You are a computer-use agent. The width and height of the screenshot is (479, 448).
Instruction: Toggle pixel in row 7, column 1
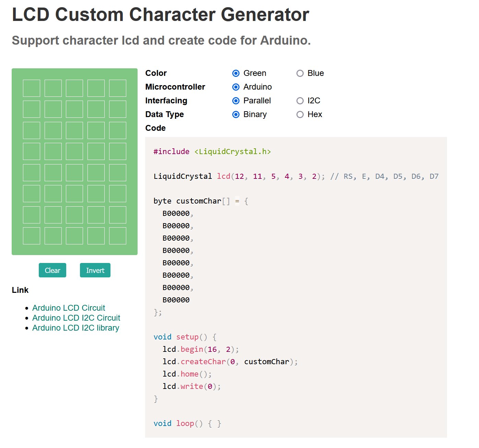click(32, 215)
